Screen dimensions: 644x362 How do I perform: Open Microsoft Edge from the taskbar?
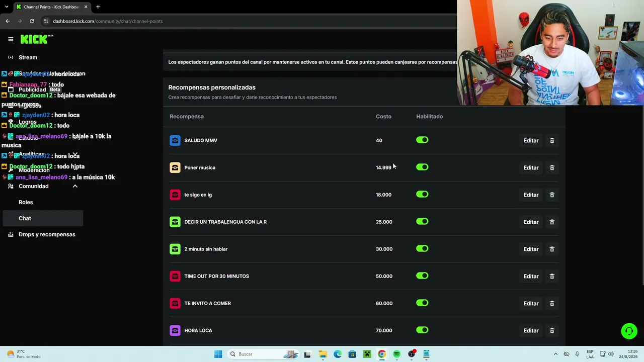[x=337, y=354]
